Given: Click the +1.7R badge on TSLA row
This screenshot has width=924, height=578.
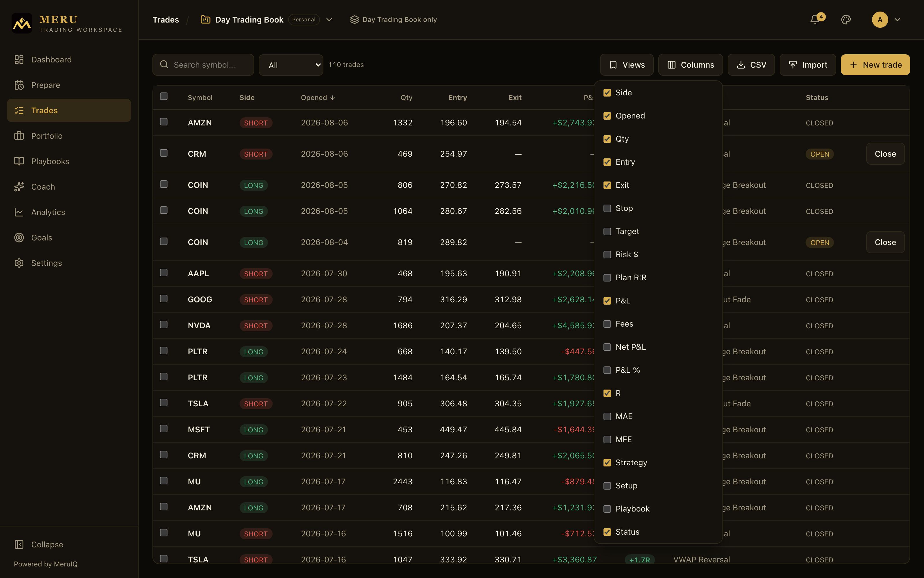Looking at the screenshot, I should click(640, 560).
